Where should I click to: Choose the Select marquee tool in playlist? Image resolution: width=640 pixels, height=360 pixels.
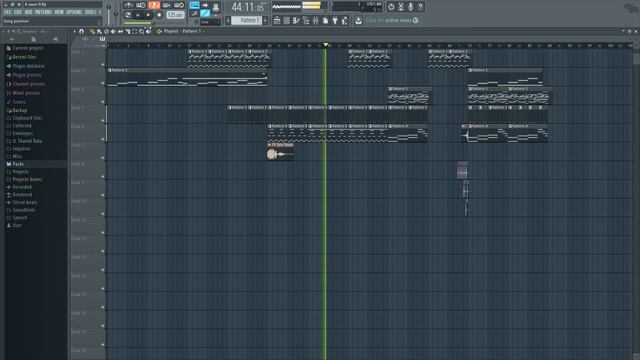[134, 31]
